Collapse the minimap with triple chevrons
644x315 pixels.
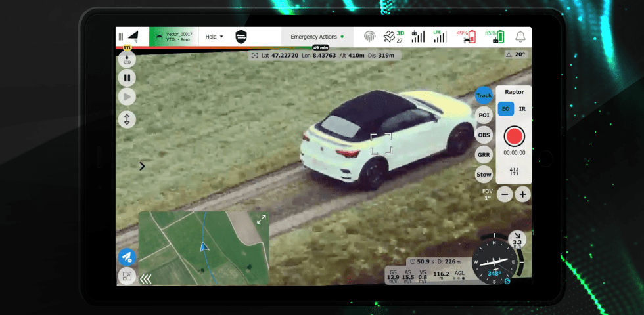coord(145,279)
